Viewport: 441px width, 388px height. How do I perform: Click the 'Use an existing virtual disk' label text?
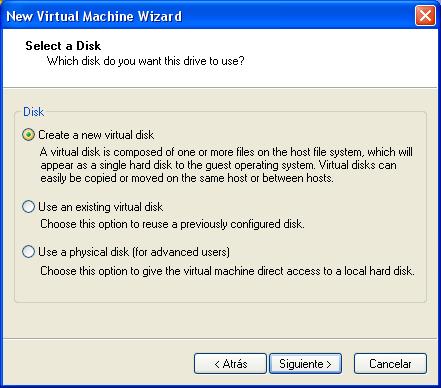pyautogui.click(x=100, y=207)
